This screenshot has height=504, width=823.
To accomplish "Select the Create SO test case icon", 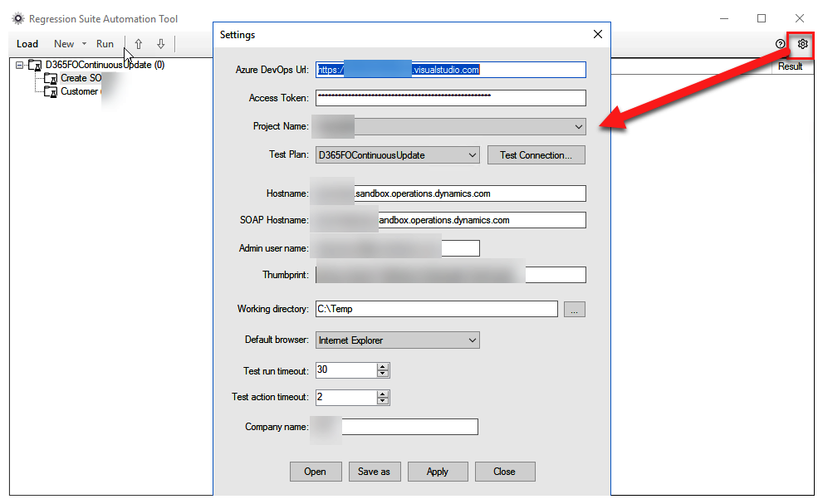I will tap(51, 78).
